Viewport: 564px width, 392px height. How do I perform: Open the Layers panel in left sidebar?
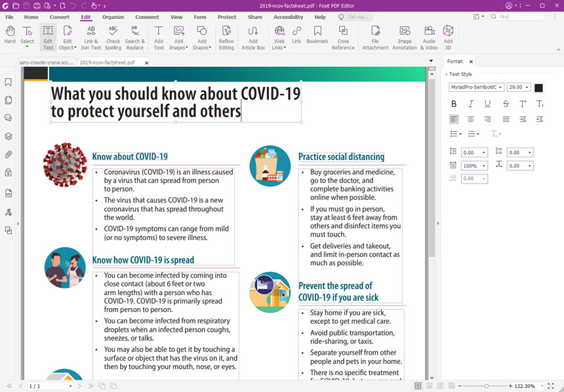9,136
